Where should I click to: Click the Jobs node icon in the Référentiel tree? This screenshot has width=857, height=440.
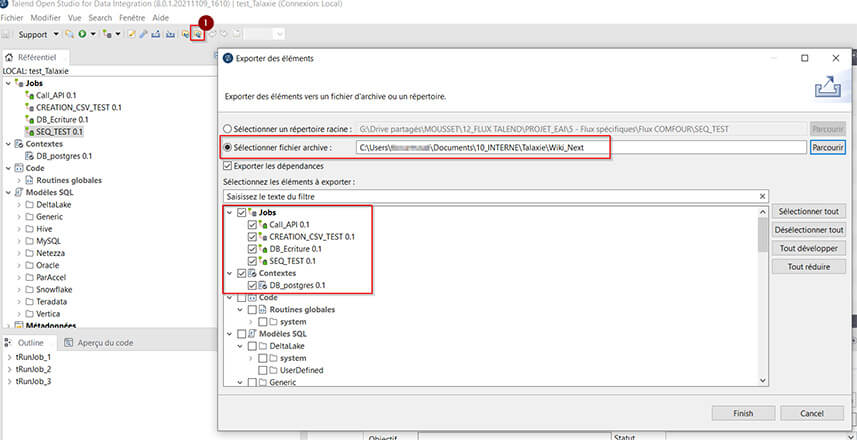click(x=20, y=84)
